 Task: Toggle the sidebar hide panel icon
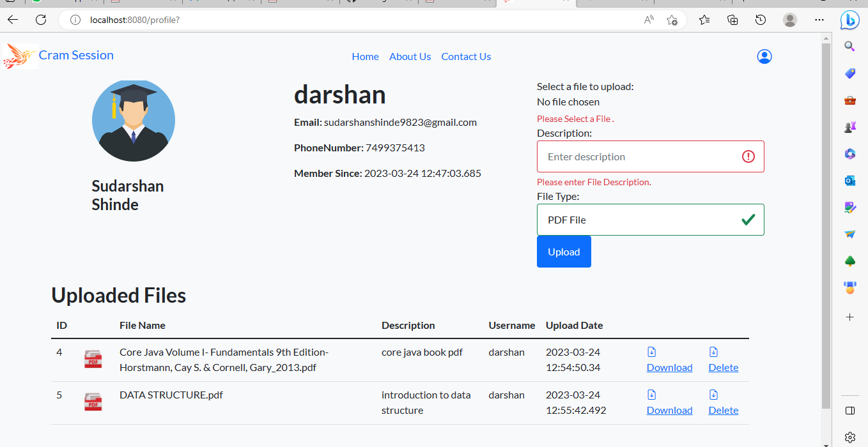pos(849,410)
